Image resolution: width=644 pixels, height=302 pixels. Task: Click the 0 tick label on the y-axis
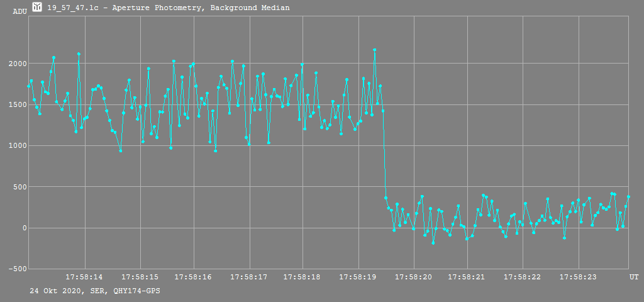(24, 228)
